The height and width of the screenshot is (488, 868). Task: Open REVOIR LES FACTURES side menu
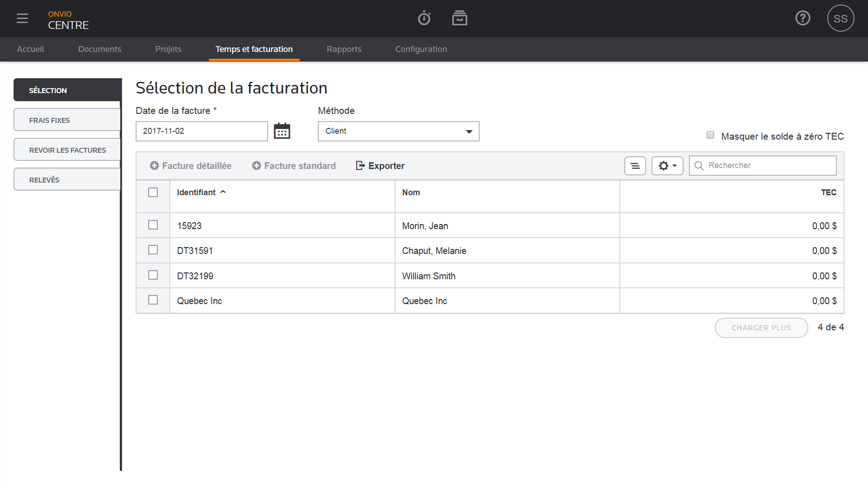pos(67,150)
